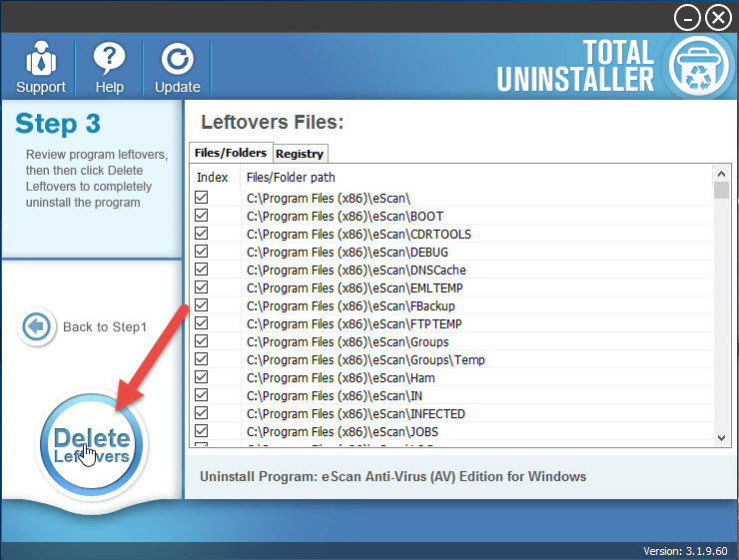This screenshot has width=739, height=560.
Task: Select path ending in eScan\JOBS
Action: pyautogui.click(x=343, y=432)
